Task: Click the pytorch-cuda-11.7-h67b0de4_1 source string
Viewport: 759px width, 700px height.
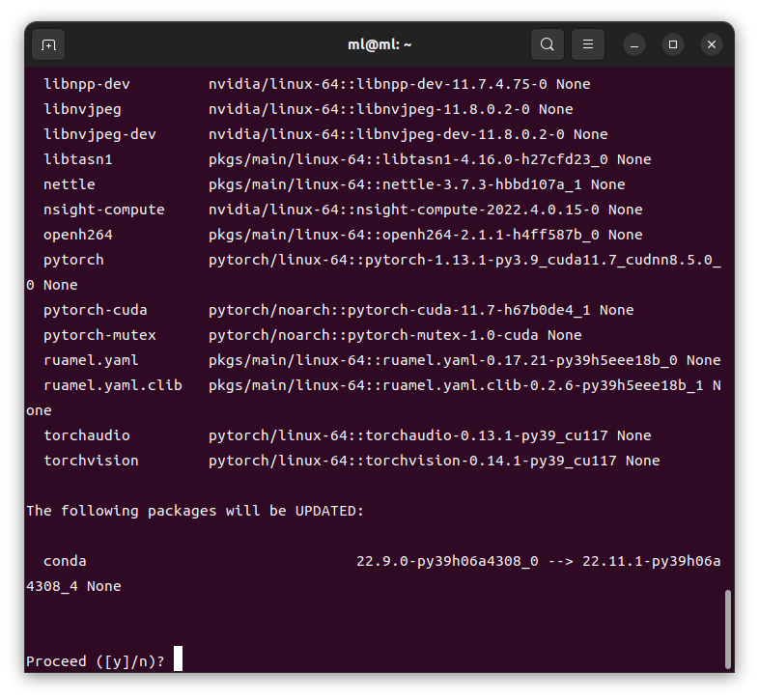Action: click(400, 310)
